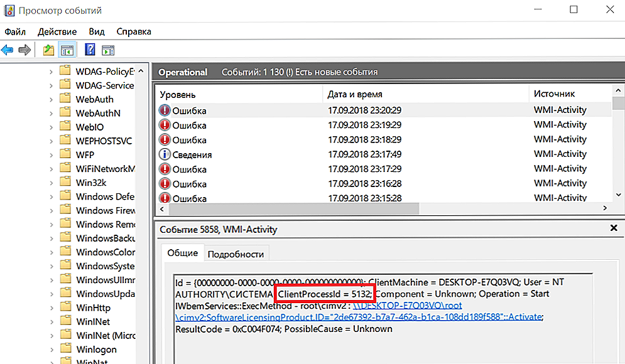The width and height of the screenshot is (625, 364).
Task: Click the gray Forward arrow in toolbar
Action: pos(24,50)
